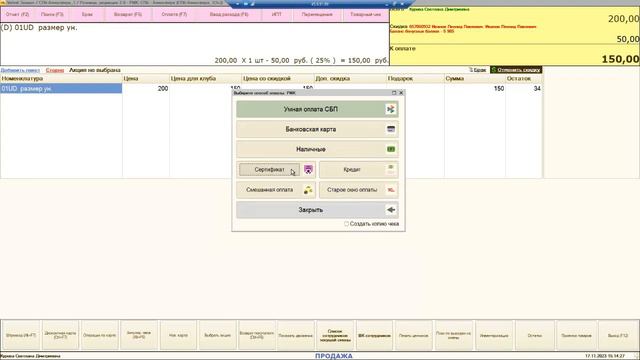The height and width of the screenshot is (360, 640).
Task: Click the Брак item in top toolbar
Action: 87,14
